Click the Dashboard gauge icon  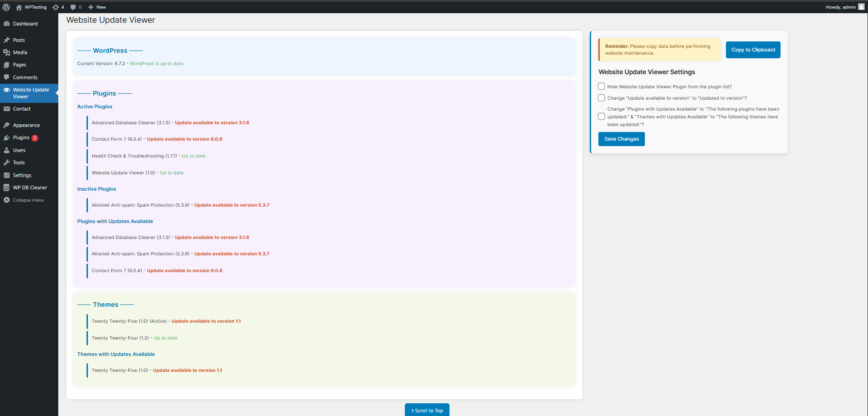[6, 24]
